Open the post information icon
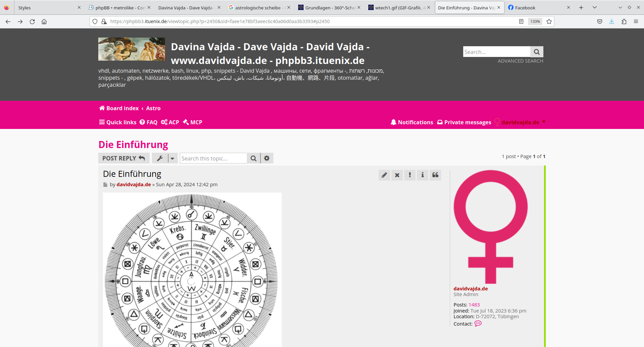 (x=423, y=175)
